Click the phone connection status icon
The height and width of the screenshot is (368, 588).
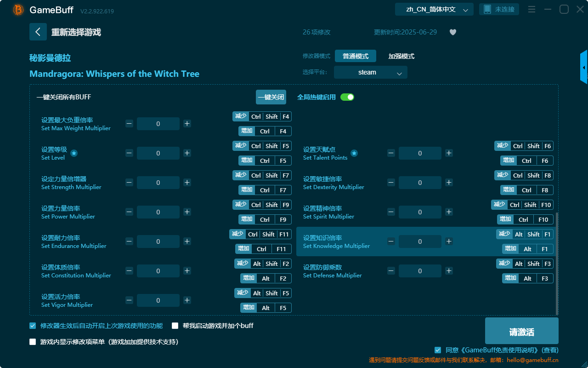point(487,9)
